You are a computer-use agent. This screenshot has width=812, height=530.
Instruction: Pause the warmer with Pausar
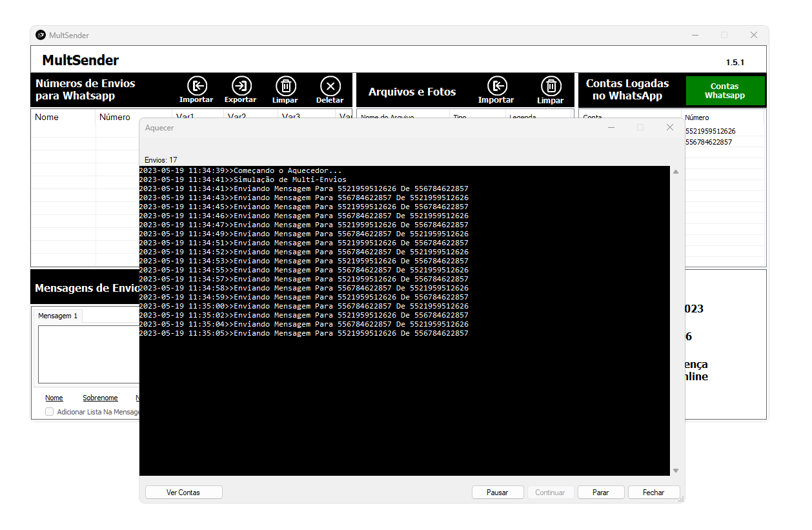(497, 493)
